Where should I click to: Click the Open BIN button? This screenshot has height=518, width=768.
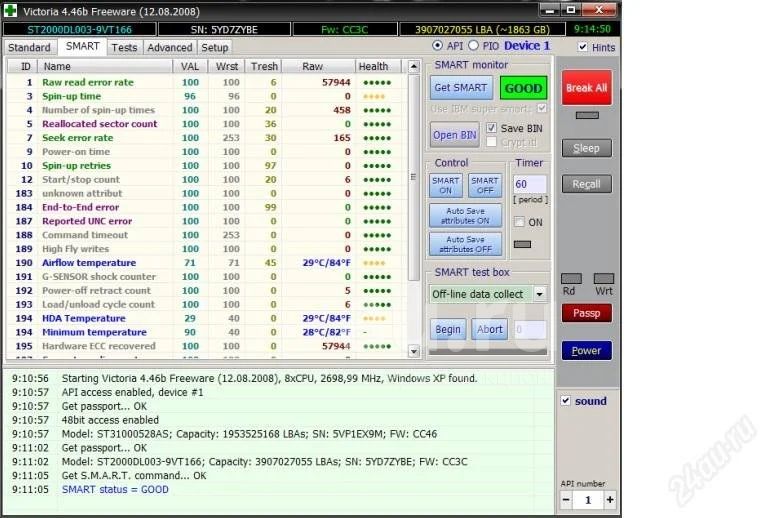point(455,135)
